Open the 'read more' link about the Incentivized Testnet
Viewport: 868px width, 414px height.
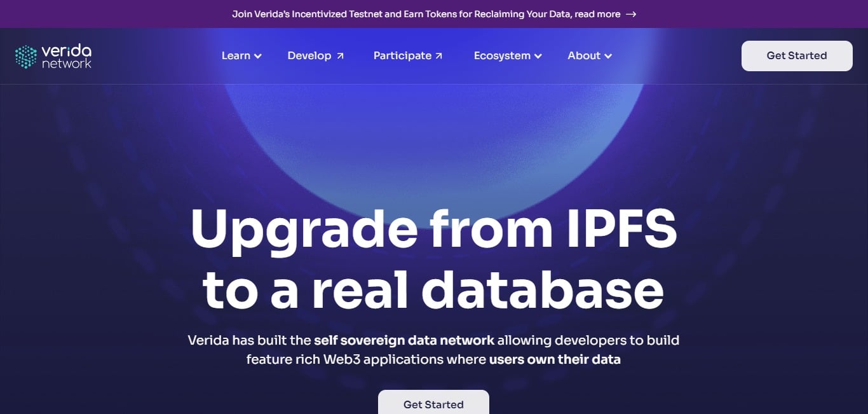[x=600, y=14]
